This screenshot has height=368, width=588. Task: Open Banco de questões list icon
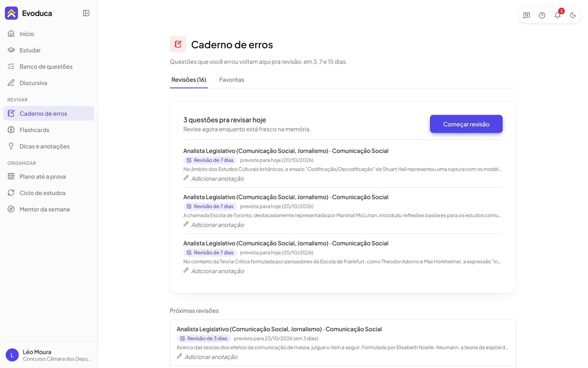11,66
